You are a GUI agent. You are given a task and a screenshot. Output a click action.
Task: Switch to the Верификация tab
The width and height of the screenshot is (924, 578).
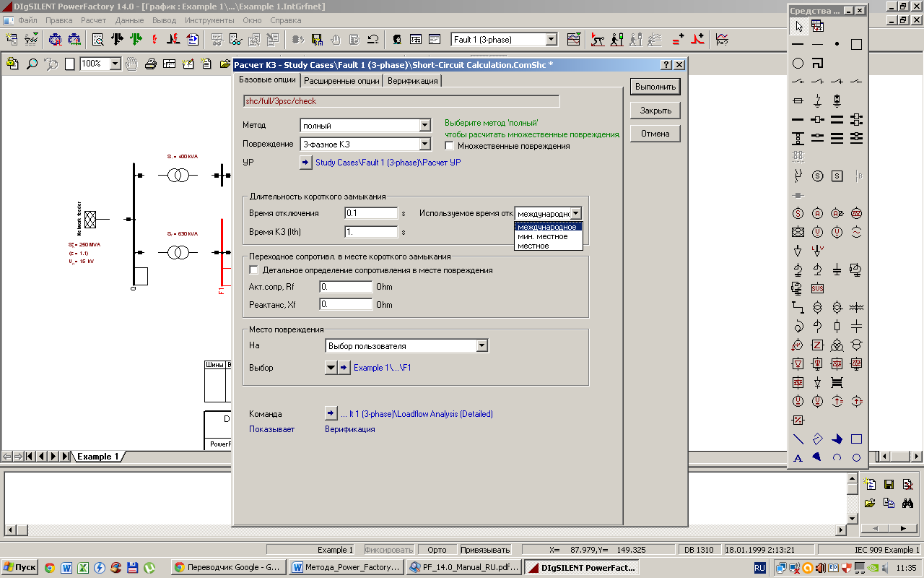(412, 81)
